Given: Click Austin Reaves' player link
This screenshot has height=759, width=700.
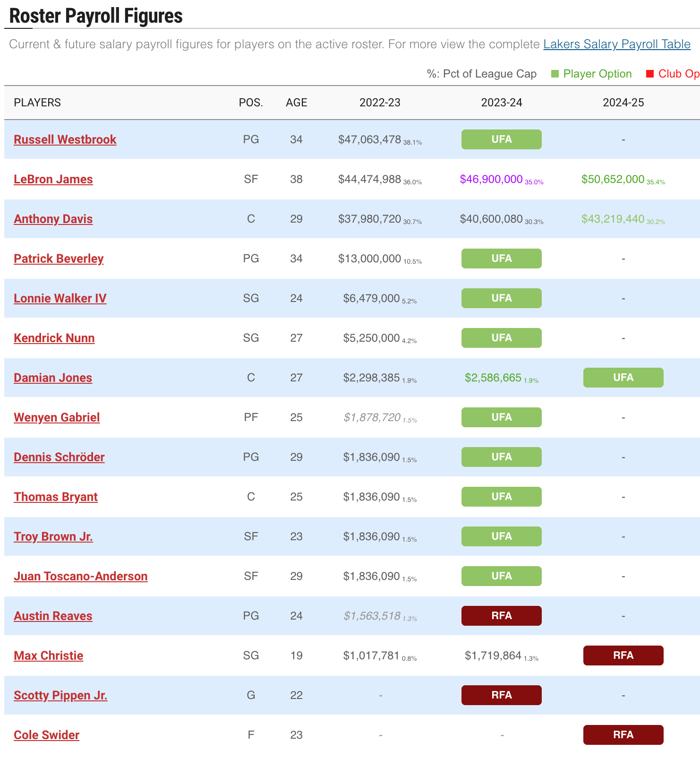Looking at the screenshot, I should click(53, 616).
